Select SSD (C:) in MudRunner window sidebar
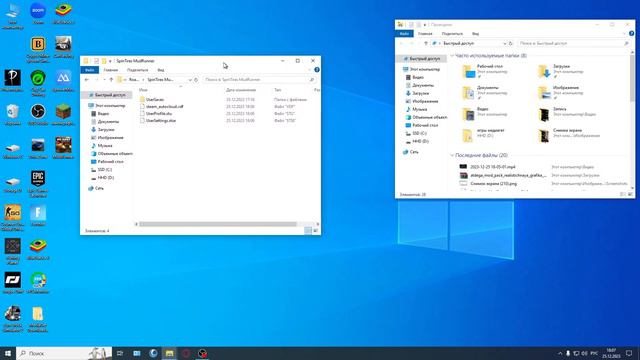This screenshot has width=640, height=360. click(x=104, y=169)
